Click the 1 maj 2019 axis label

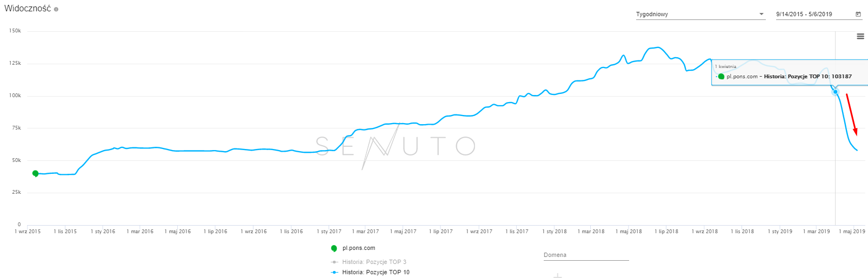click(852, 232)
